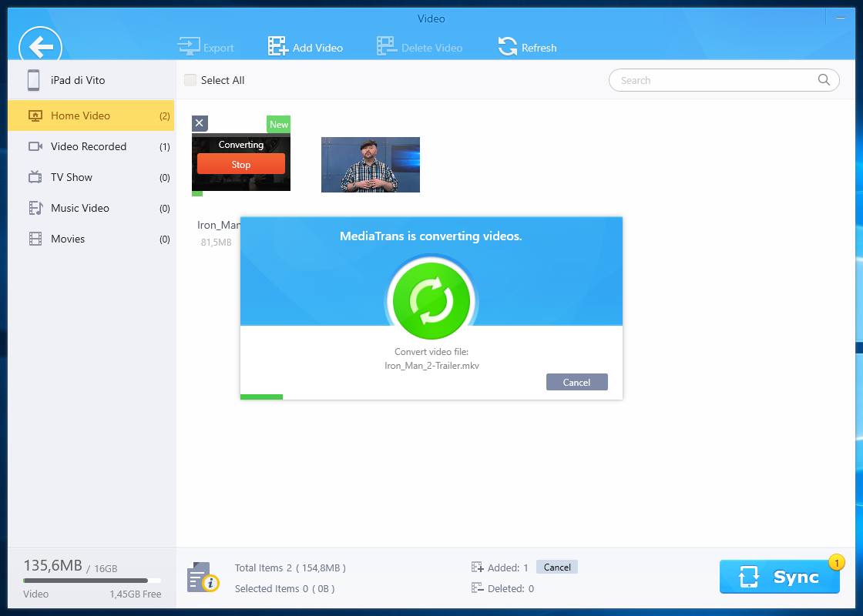Image resolution: width=863 pixels, height=616 pixels.
Task: Click the Export label in the toolbar
Action: [219, 48]
